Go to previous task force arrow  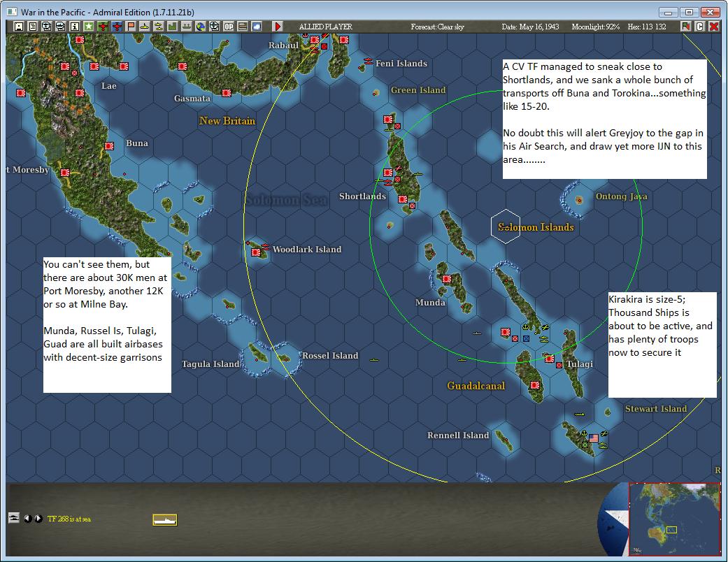pyautogui.click(x=27, y=519)
